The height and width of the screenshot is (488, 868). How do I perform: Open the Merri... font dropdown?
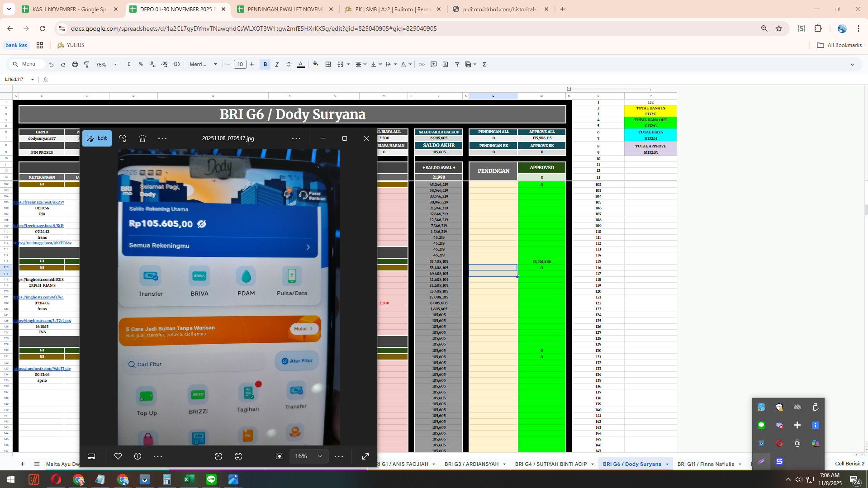coord(203,64)
